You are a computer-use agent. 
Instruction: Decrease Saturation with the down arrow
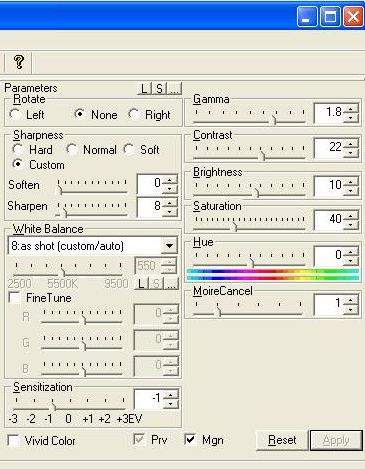click(351, 225)
